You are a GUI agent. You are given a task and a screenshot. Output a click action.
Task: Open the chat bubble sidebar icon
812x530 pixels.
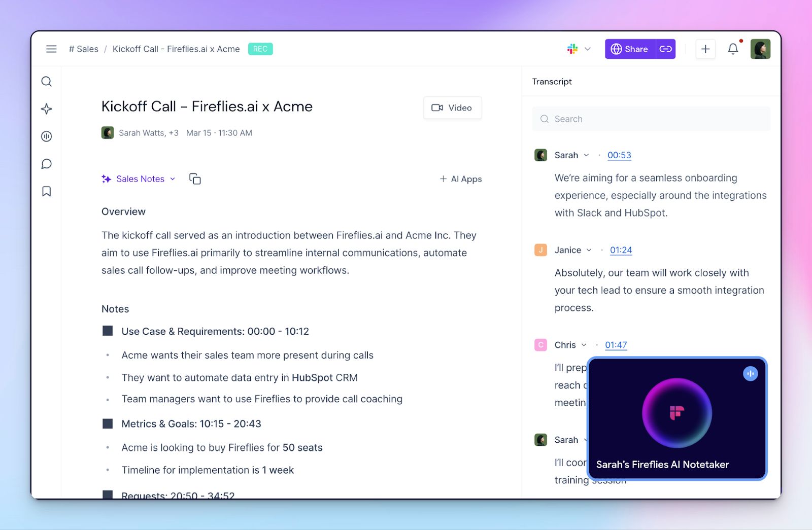pos(47,164)
